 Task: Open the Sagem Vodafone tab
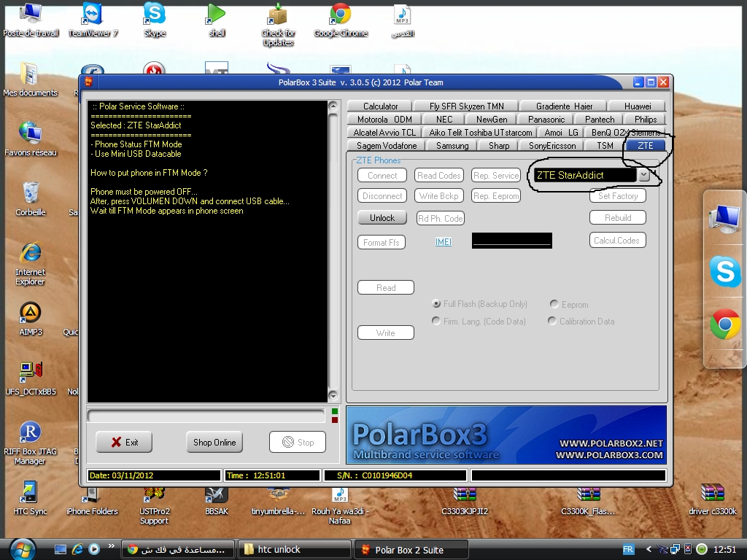click(x=387, y=146)
